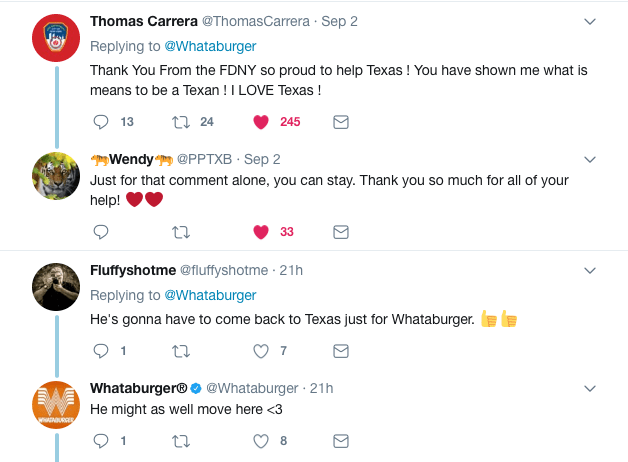Retweet Thomas Carrera's FDNY tweet
Image resolution: width=628 pixels, height=462 pixels.
click(180, 122)
